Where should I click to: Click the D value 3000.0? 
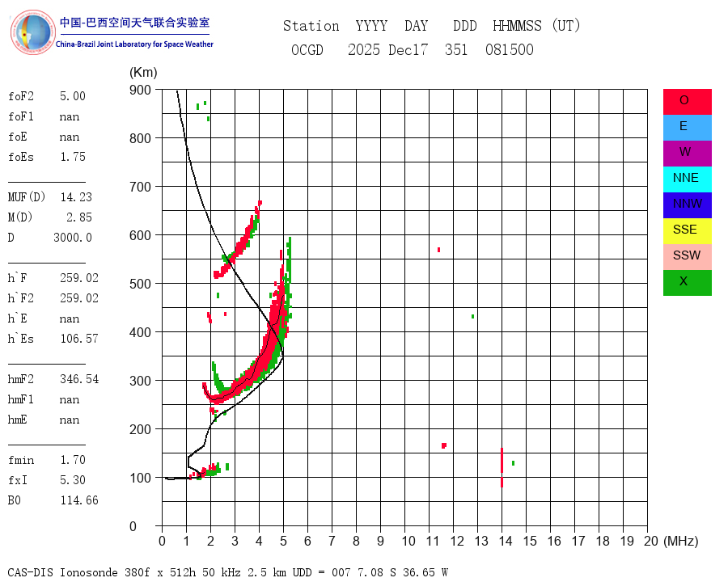[x=73, y=238]
